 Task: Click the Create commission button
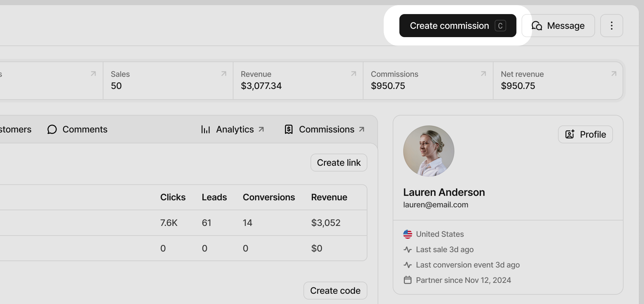458,26
